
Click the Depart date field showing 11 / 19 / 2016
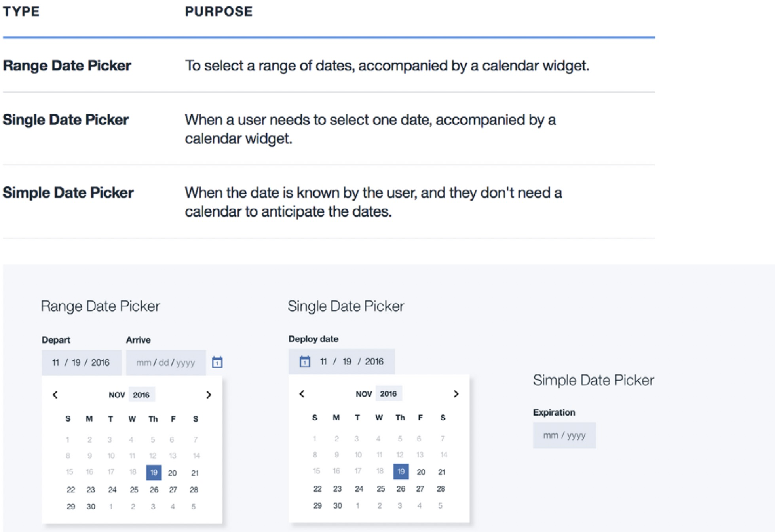tap(82, 363)
